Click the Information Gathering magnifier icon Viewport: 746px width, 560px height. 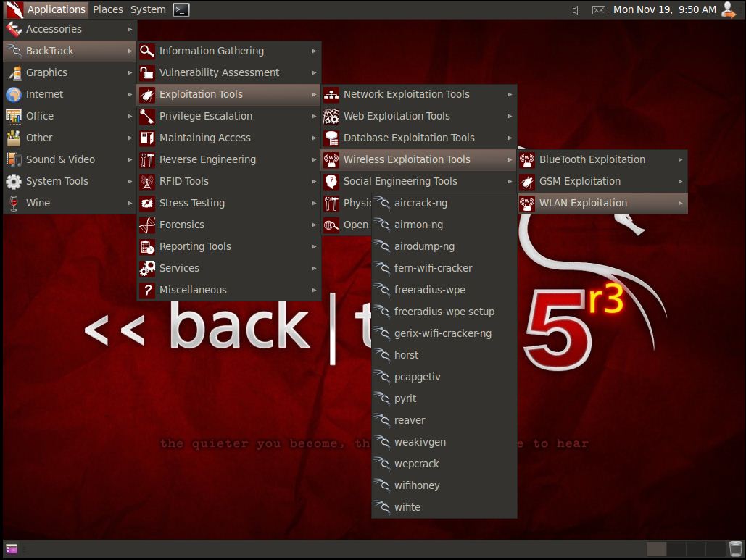click(x=147, y=51)
